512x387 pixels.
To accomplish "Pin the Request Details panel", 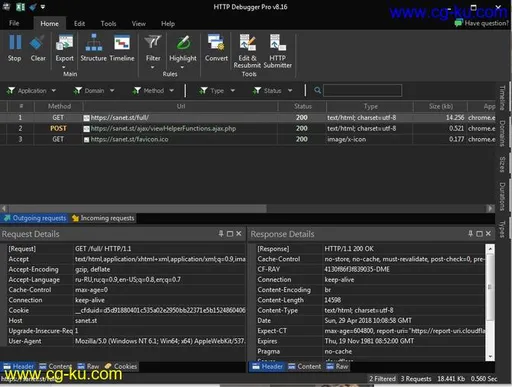I will [221, 234].
